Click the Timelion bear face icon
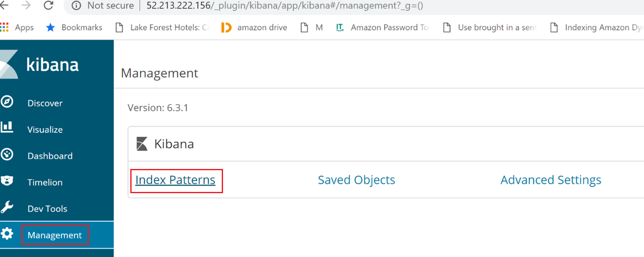Image resolution: width=644 pixels, height=257 pixels. pos(7,181)
